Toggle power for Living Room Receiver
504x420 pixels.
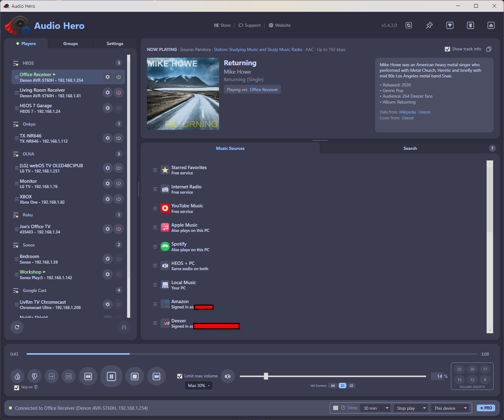tap(118, 92)
